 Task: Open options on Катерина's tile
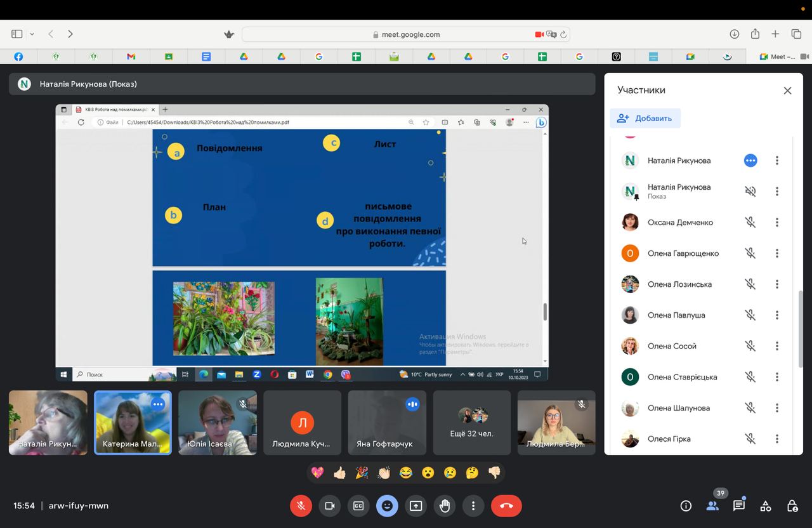pos(158,404)
